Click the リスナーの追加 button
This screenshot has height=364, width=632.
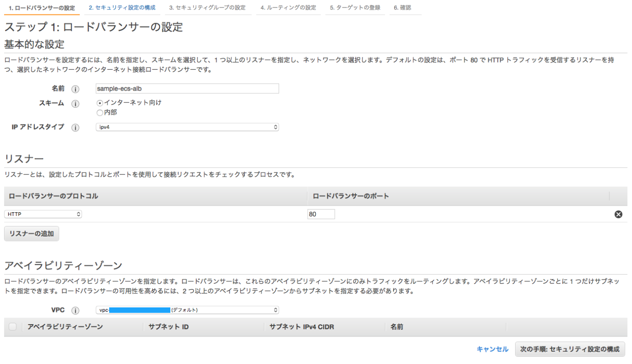32,234
